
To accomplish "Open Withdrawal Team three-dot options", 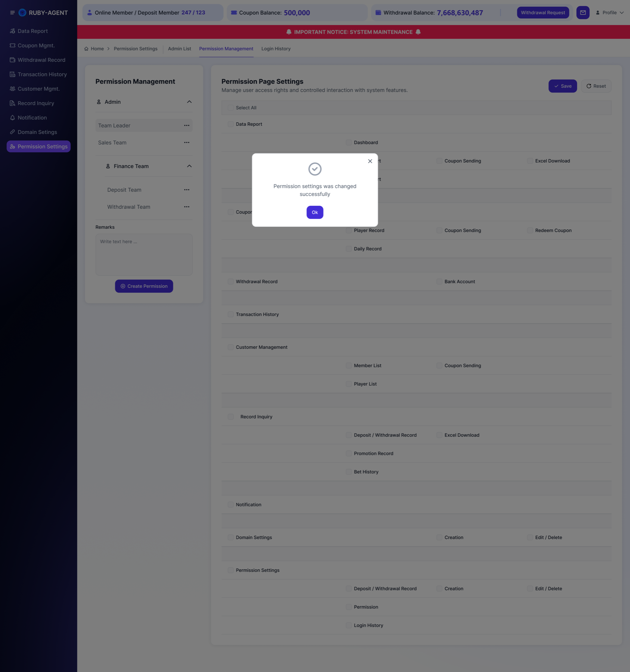I will click(187, 207).
